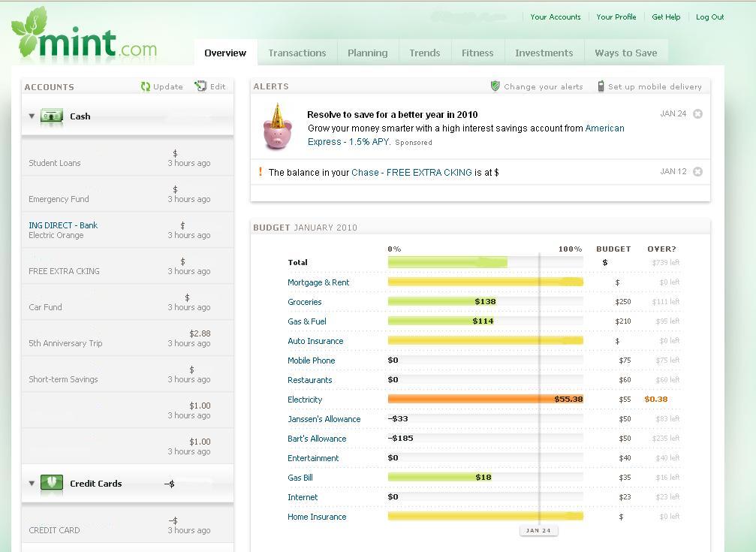Image resolution: width=756 pixels, height=552 pixels.
Task: Select the FREE EXTRA CKING account row
Action: tap(128, 267)
